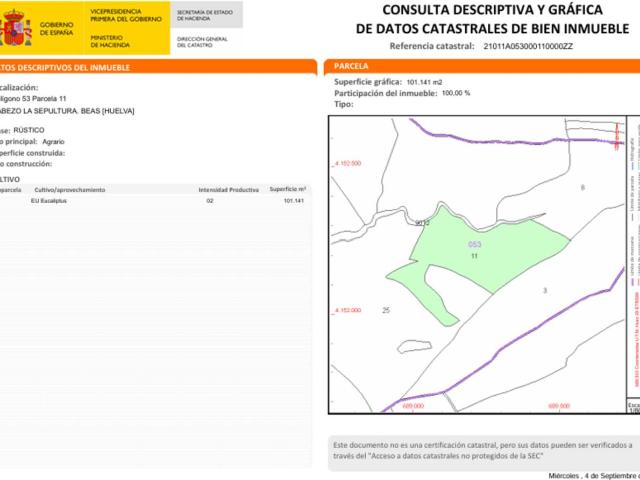Viewport: 640px width, 480px height.
Task: Select cadastral reference 21011A053000110000ZZ
Action: 528,46
